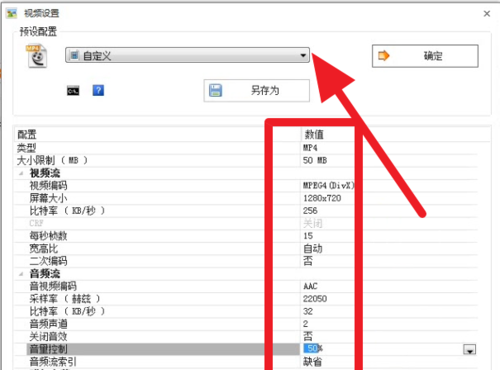
Task: Click the 另存为 save button
Action: point(257,90)
